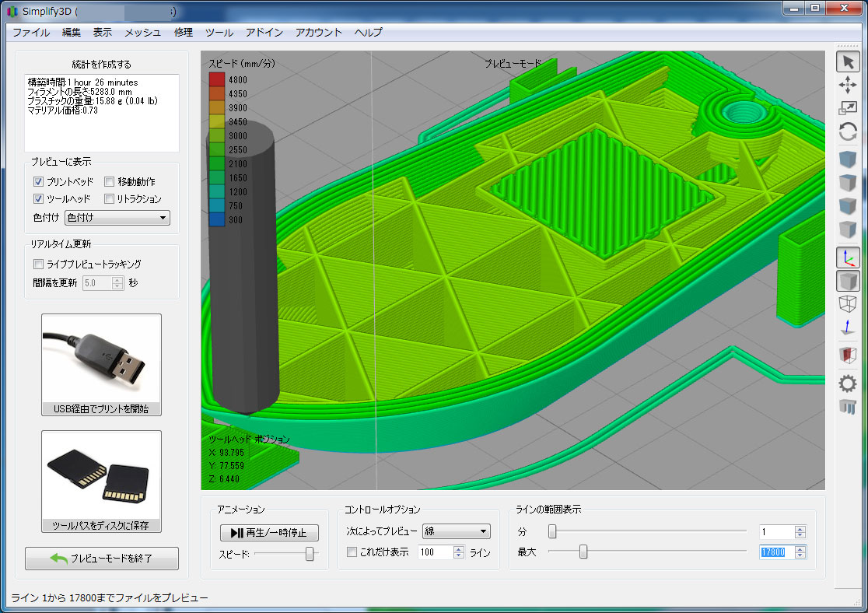Open process settings gear icon
Image resolution: width=868 pixels, height=613 pixels.
pyautogui.click(x=848, y=383)
